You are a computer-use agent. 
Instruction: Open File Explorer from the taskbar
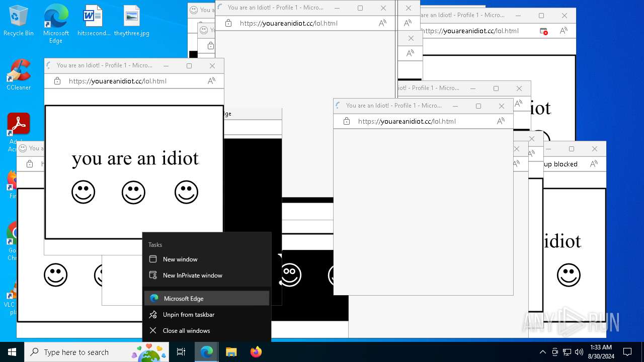(x=231, y=352)
